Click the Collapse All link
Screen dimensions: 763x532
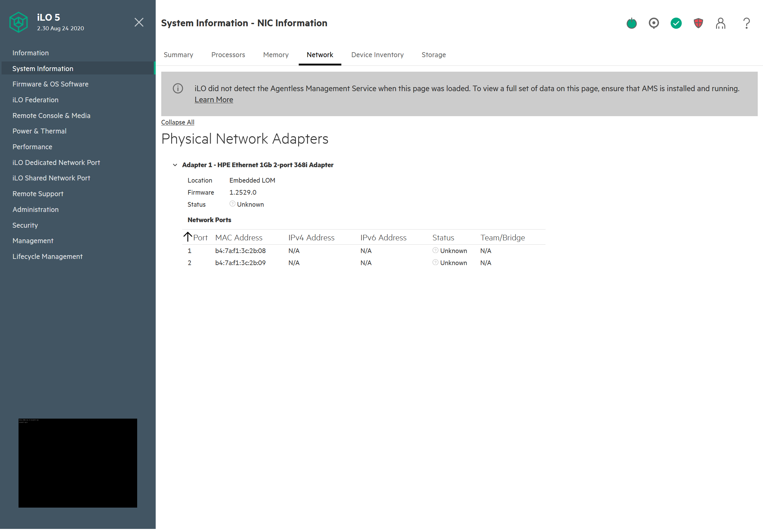tap(177, 122)
